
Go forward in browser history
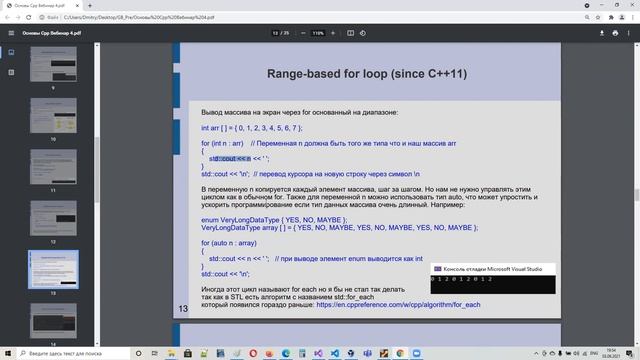point(18,17)
